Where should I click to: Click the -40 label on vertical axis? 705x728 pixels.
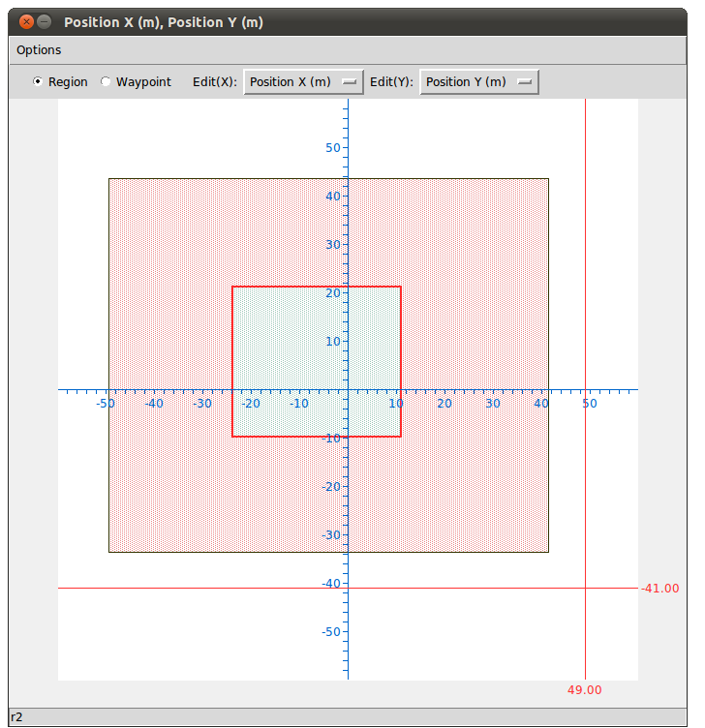pyautogui.click(x=331, y=584)
